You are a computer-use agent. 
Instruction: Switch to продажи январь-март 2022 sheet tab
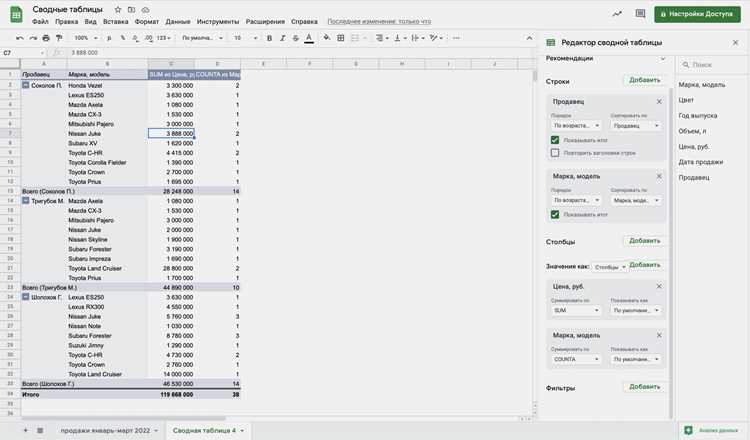coord(105,430)
